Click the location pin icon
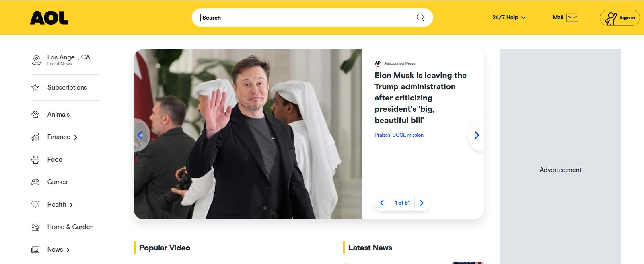644x264 pixels. pyautogui.click(x=36, y=60)
